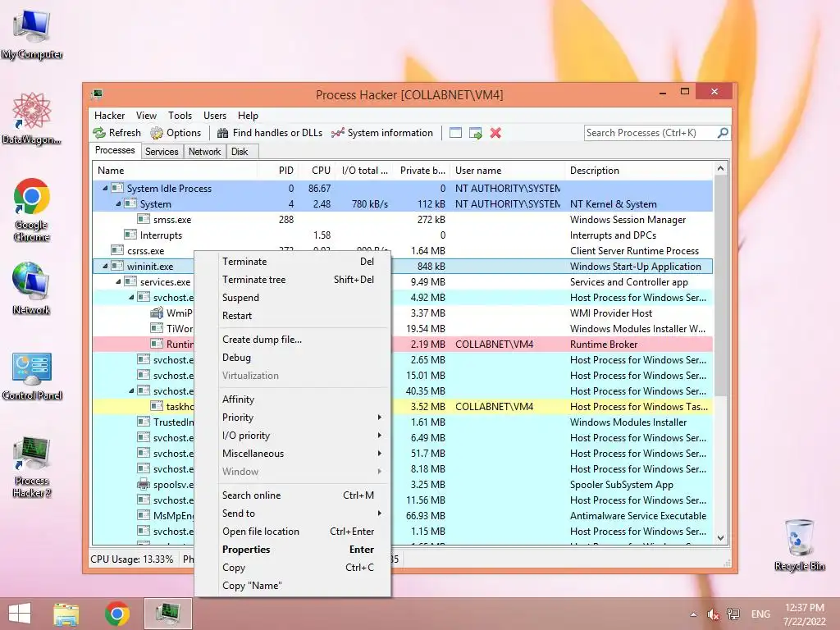This screenshot has height=630, width=840.
Task: Select Debug from the context menu
Action: click(293, 358)
